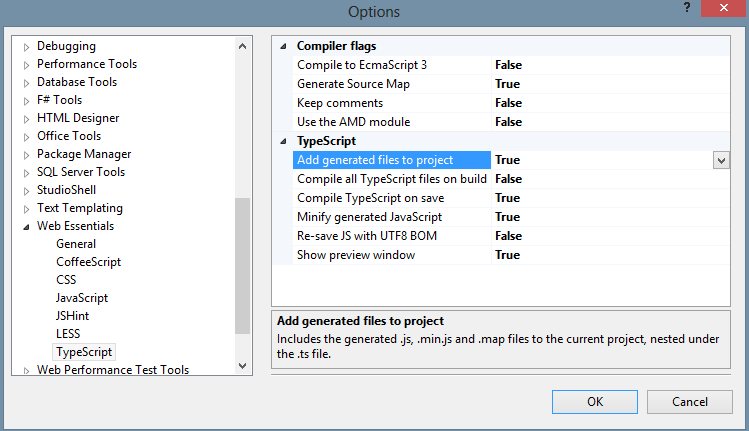Click Cancel to discard changes

(690, 402)
